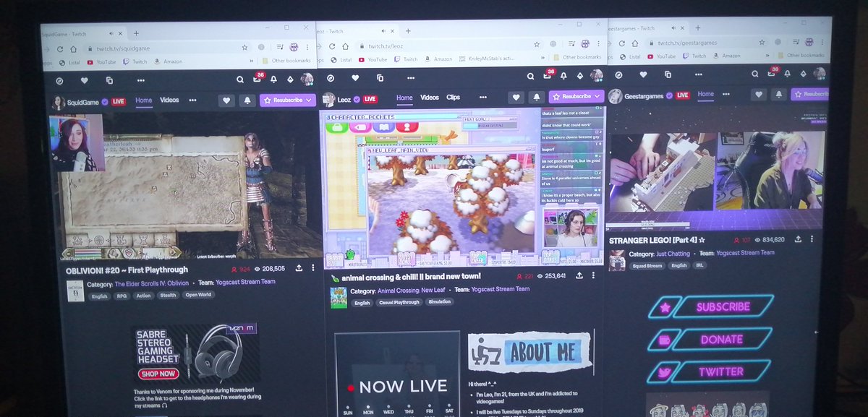Viewport: 868px width, 417px height.
Task: Mute the SquidGame tab's speaker icon
Action: pos(111,34)
